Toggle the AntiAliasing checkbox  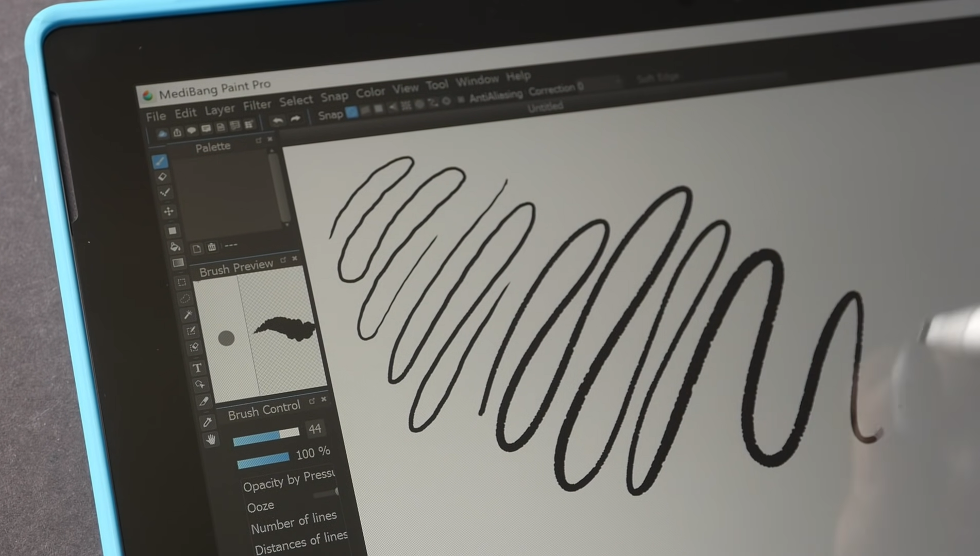pyautogui.click(x=461, y=99)
